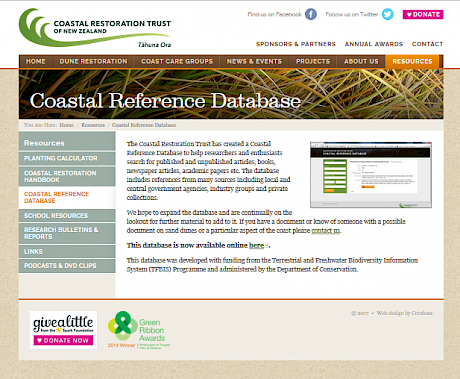Click the Resources breadcrumb link
460x379 pixels.
click(93, 125)
